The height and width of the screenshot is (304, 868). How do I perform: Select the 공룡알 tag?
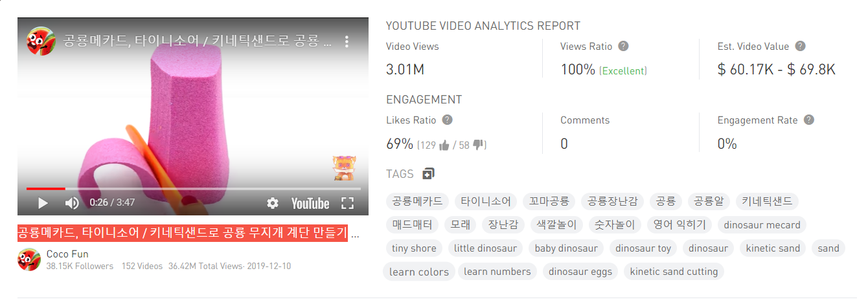pos(709,201)
